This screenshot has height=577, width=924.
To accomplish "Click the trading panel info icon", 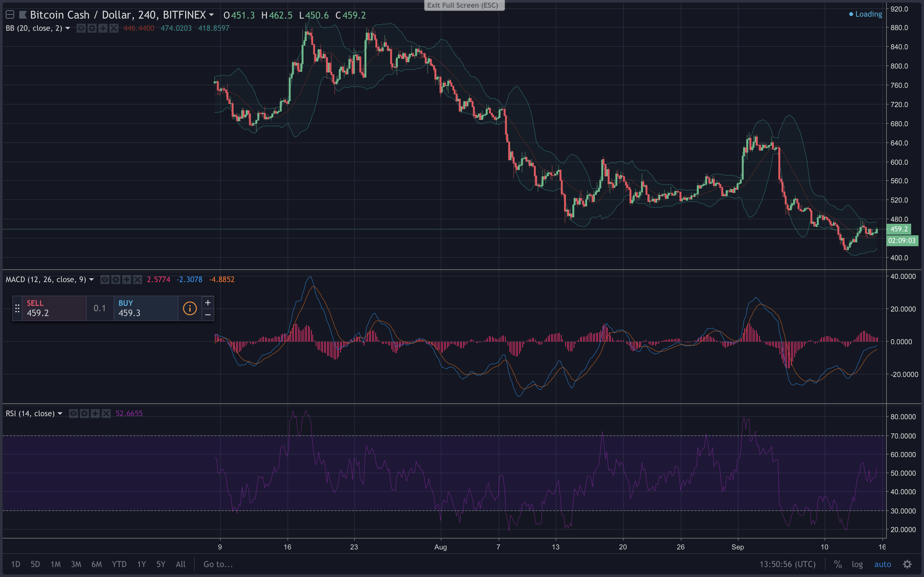I will pyautogui.click(x=190, y=308).
